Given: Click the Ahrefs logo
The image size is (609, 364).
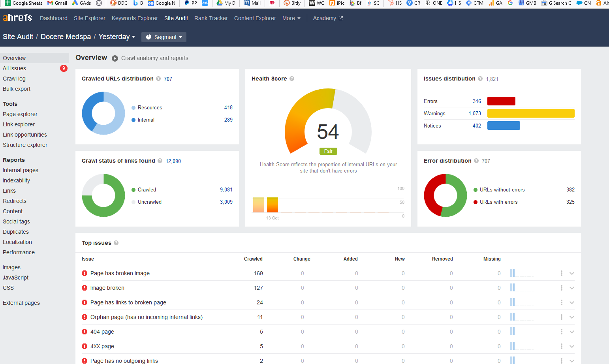Looking at the screenshot, I should [17, 18].
